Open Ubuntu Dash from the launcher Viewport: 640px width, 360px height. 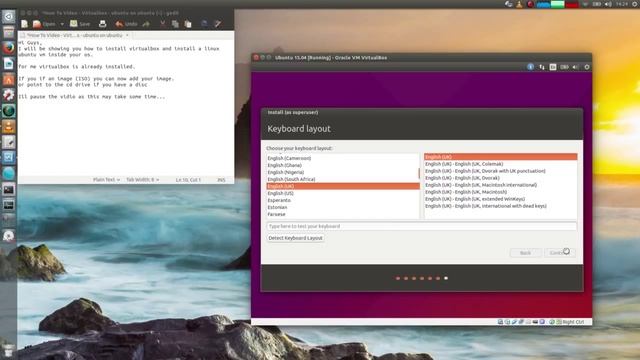click(x=9, y=16)
